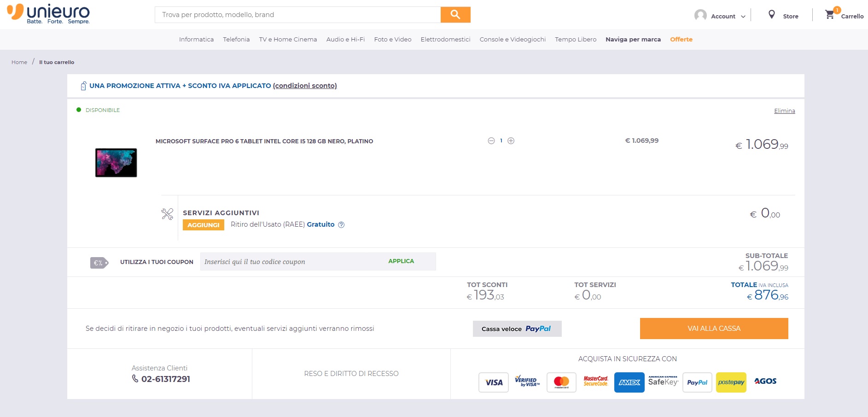Click the Store label in header

coord(791,17)
